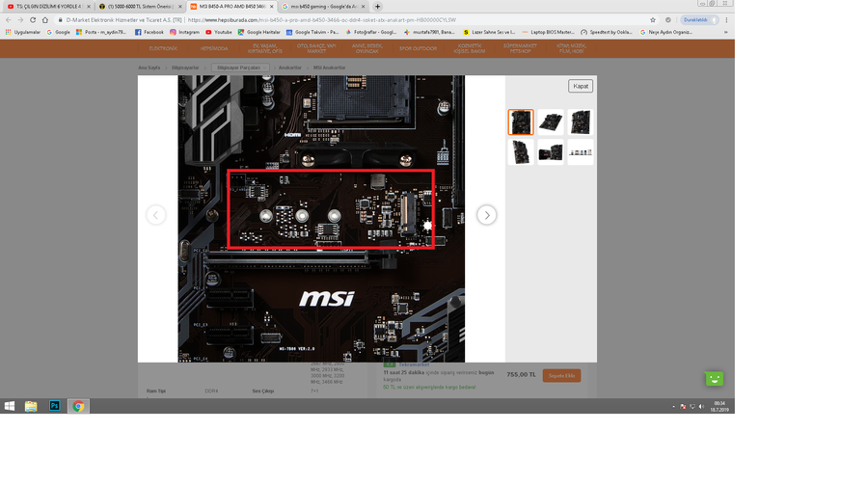Open the Google bookmark
Viewport: 868px width, 485px height.
coord(58,32)
